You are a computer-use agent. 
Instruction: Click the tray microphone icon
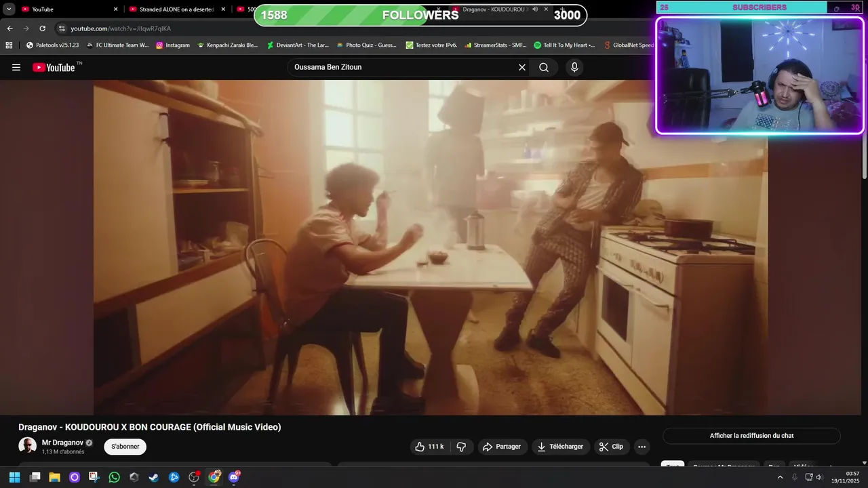(795, 477)
